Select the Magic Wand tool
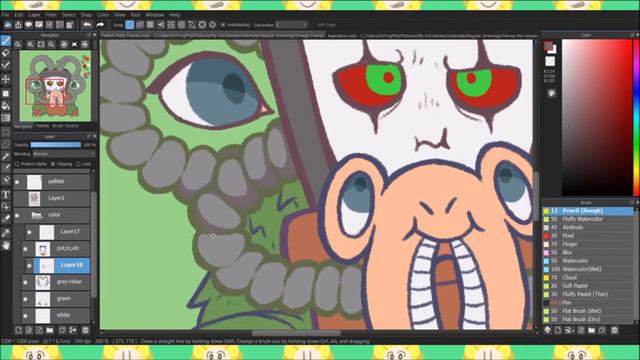 pos(6,156)
